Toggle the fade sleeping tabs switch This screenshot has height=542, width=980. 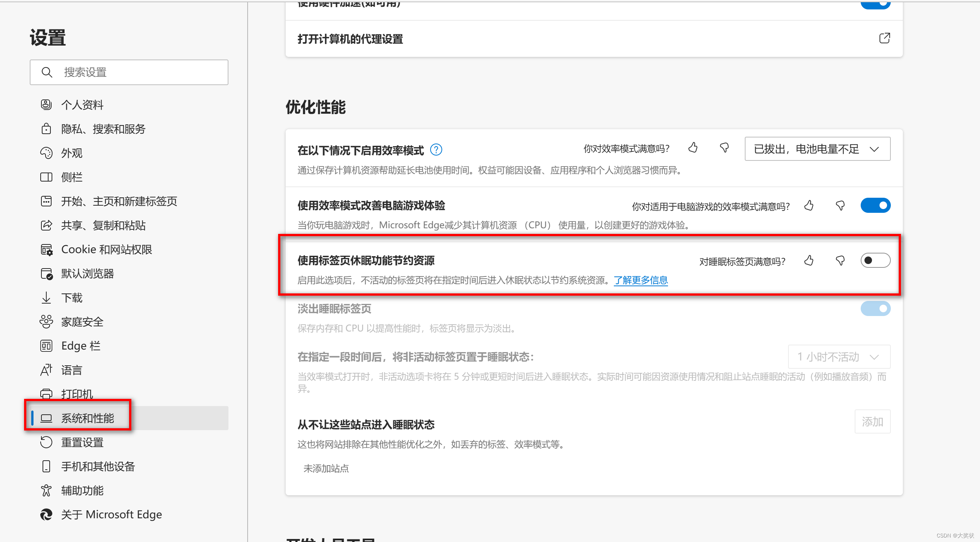875,309
